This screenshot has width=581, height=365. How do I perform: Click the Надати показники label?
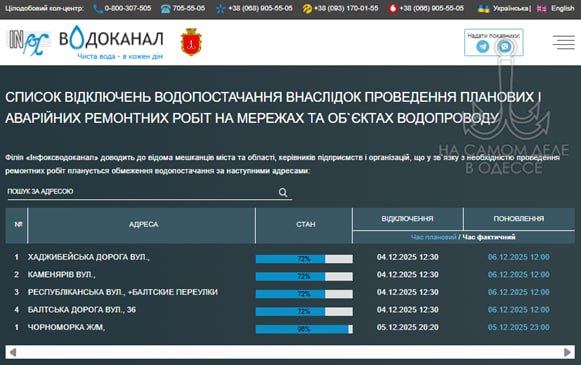tap(494, 36)
